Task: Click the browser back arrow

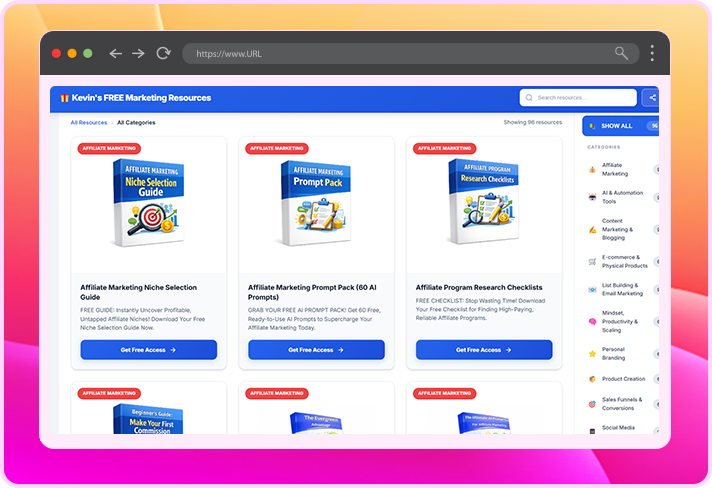Action: pos(116,53)
